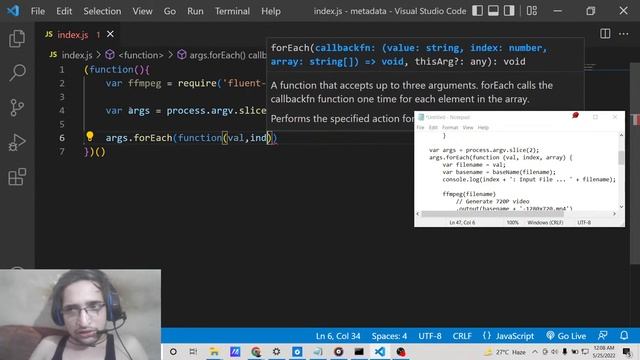
Task: Change line endings via CRLF
Action: pyautogui.click(x=462, y=336)
